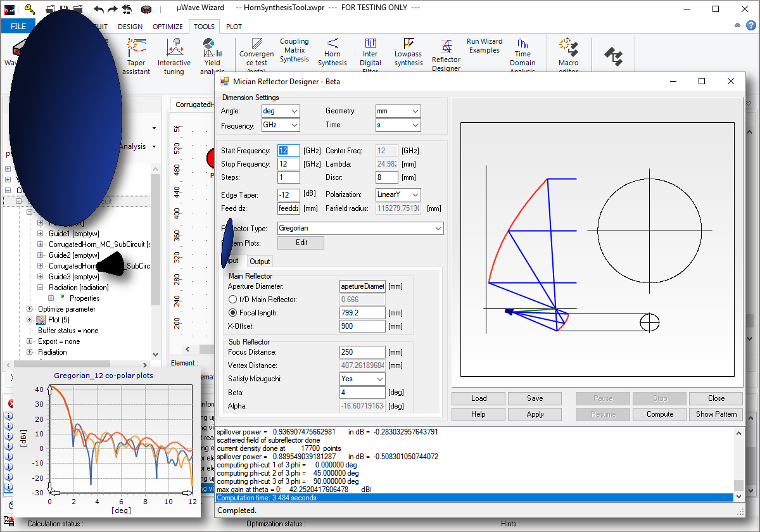Run the Convergence test (beta) tool

(256, 56)
